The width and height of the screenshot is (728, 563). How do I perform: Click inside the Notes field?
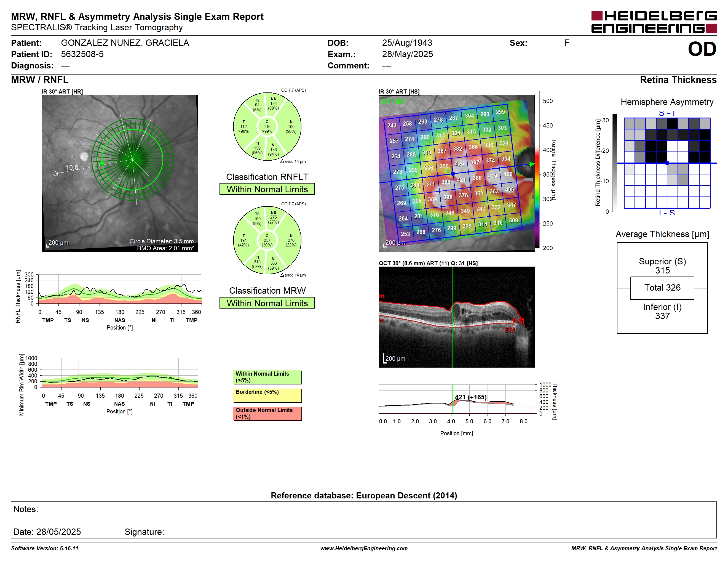coord(364,520)
